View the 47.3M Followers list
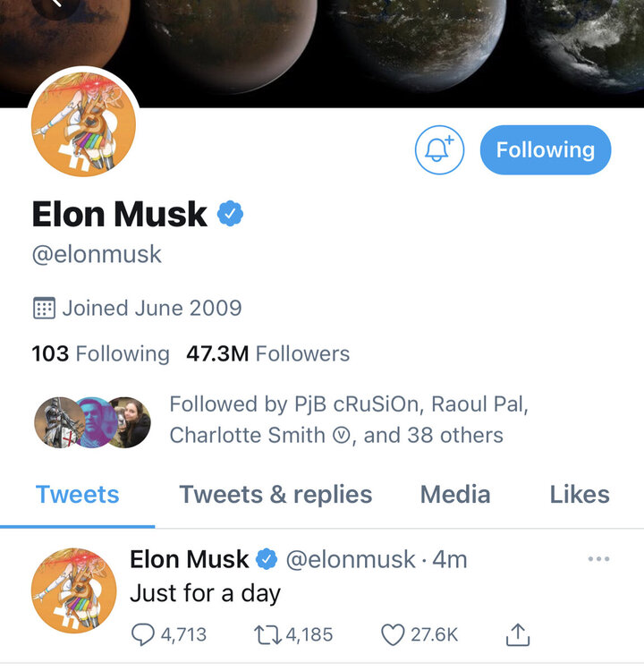Screen dimensions: 644x671 tap(267, 353)
